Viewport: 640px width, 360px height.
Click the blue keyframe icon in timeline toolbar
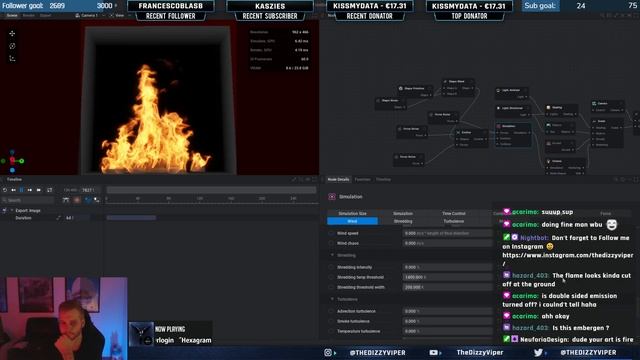click(x=87, y=200)
